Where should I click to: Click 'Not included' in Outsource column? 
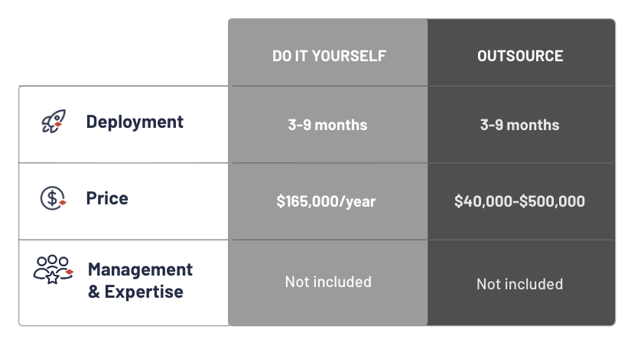tap(519, 284)
